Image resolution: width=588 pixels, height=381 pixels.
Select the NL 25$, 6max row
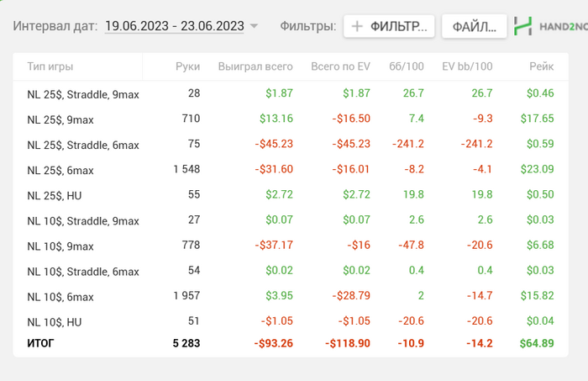coord(60,170)
